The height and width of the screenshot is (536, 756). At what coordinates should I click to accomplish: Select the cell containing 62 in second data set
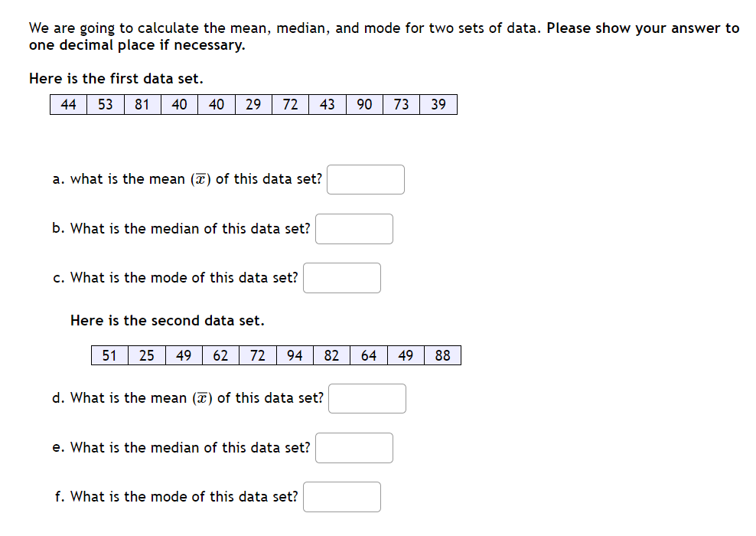coord(220,355)
